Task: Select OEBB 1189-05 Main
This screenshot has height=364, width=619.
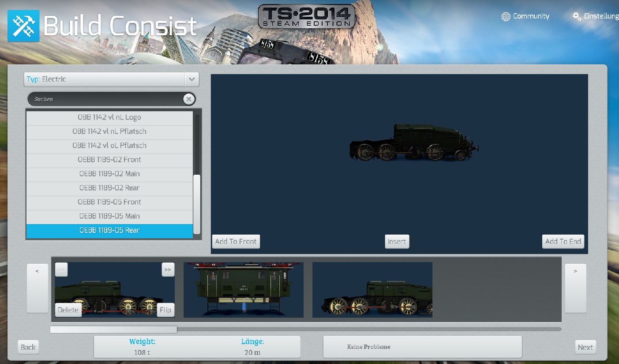Action: (109, 216)
